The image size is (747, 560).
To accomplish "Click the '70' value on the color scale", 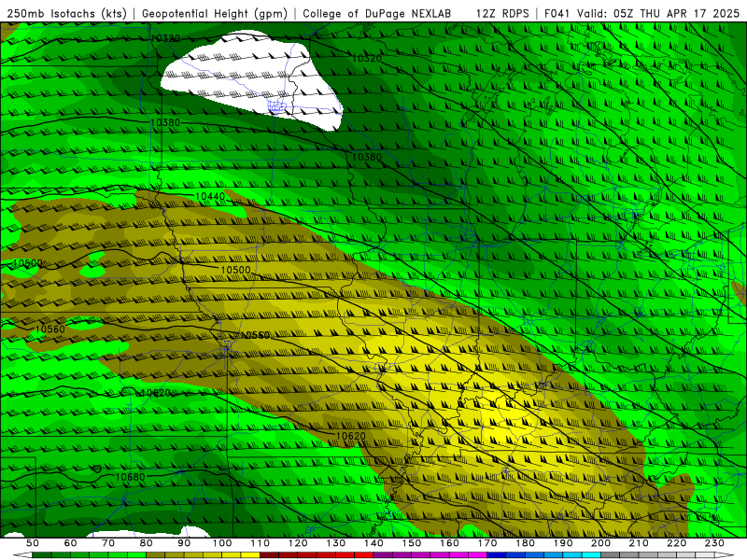I will tap(108, 543).
